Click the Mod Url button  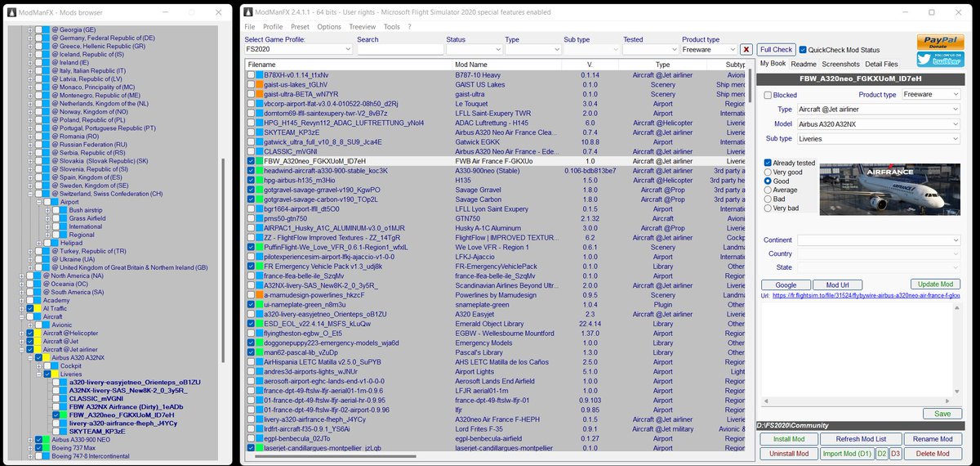coord(837,285)
